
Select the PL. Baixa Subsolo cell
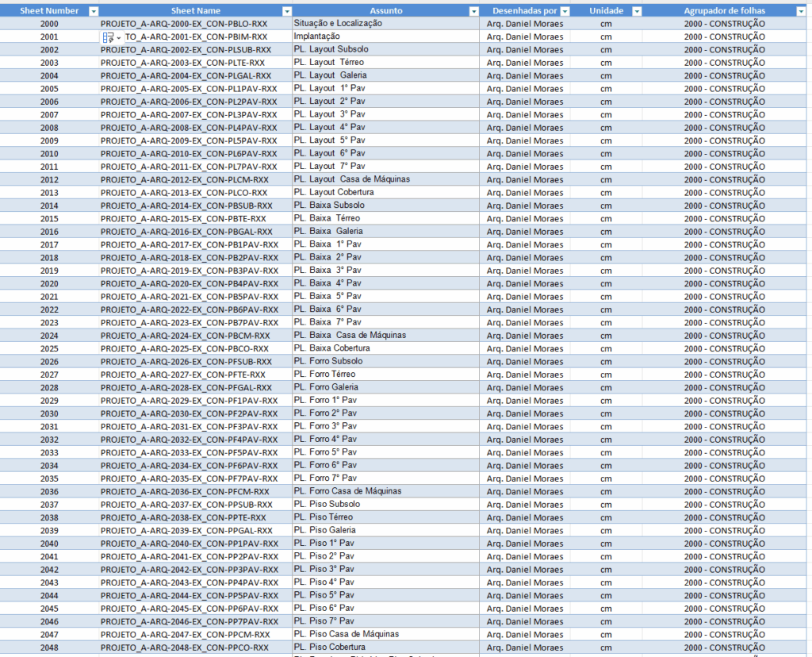(386, 206)
